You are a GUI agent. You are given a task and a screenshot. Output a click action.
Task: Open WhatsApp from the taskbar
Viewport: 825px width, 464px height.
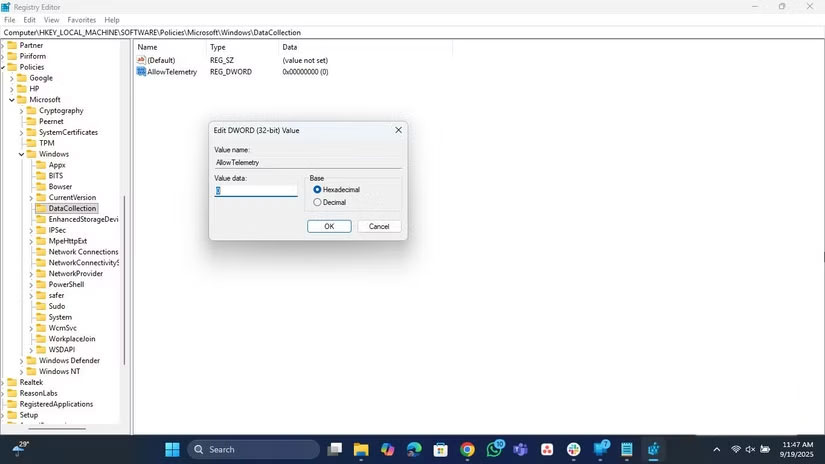pyautogui.click(x=495, y=449)
